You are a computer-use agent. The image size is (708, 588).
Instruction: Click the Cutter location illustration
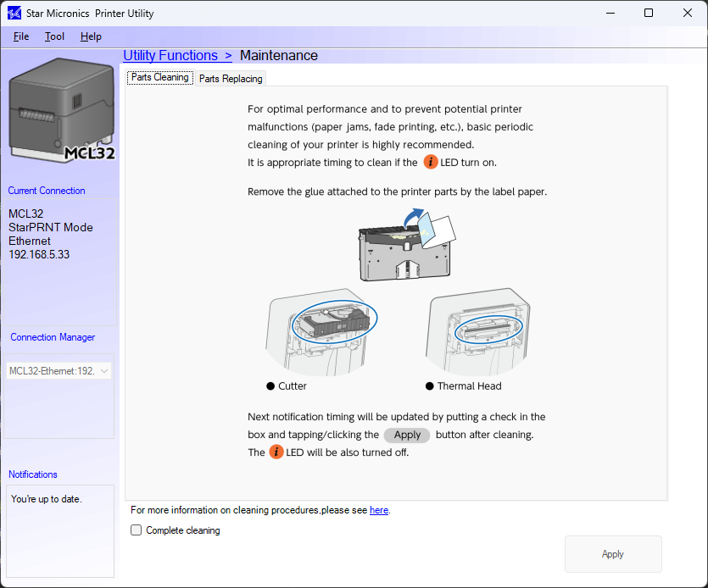pos(322,331)
